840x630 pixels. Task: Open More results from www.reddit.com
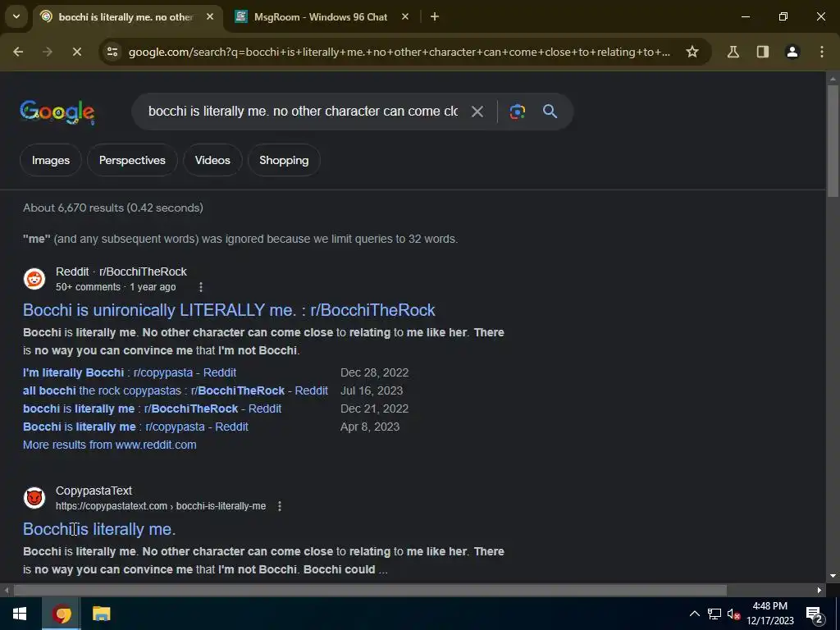click(x=110, y=445)
